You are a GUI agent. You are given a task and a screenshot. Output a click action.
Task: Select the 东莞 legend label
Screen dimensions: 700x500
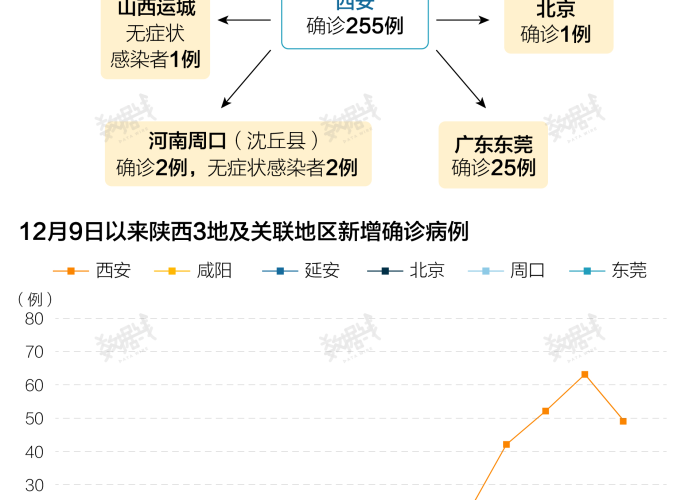[629, 271]
